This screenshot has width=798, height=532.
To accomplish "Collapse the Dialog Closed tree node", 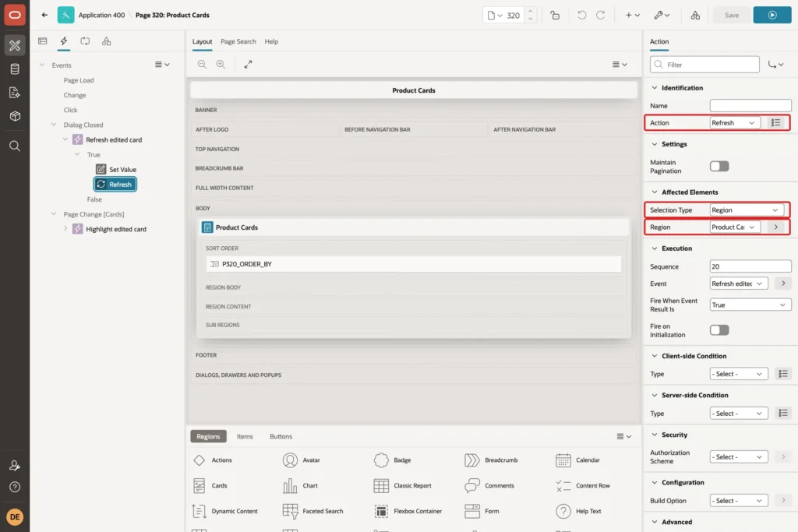I will click(x=54, y=125).
